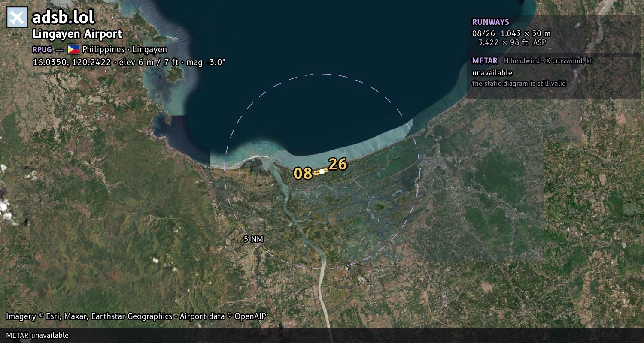Click the METAR panel heading
644x343 pixels.
tap(485, 61)
